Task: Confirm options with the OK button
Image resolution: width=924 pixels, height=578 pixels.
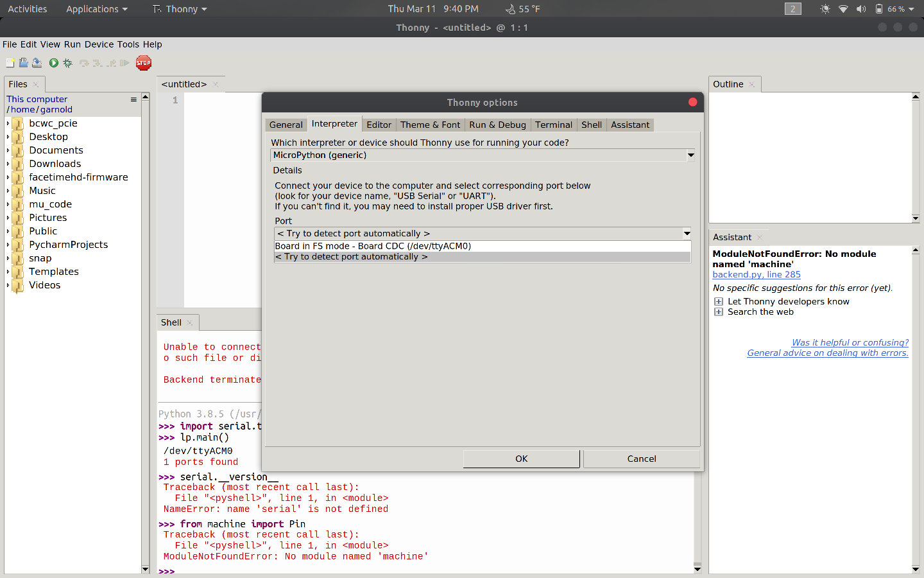Action: 522,459
